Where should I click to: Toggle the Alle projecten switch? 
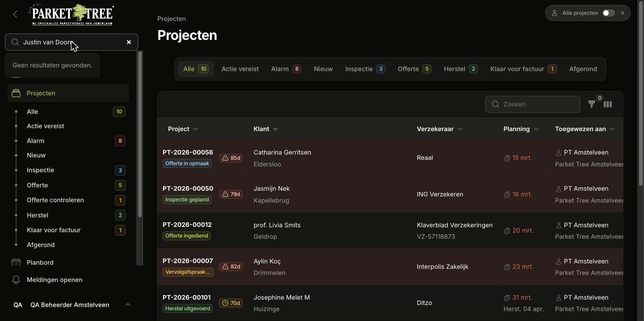pyautogui.click(x=608, y=13)
